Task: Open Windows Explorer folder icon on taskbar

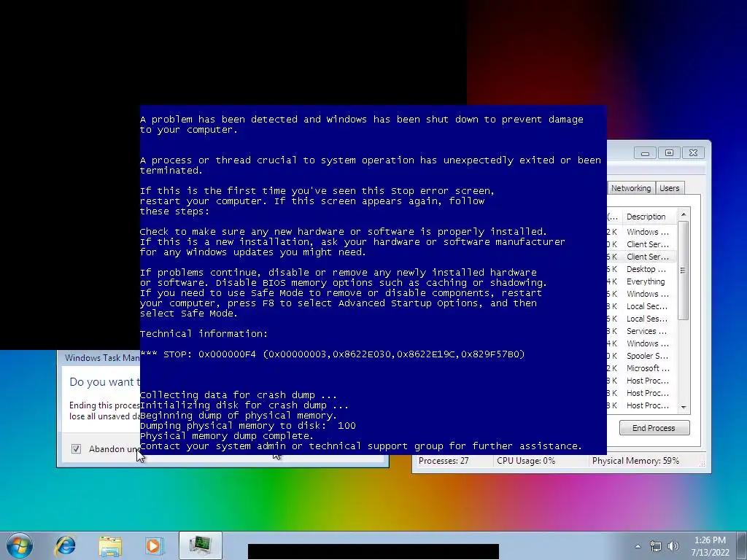Action: click(110, 545)
